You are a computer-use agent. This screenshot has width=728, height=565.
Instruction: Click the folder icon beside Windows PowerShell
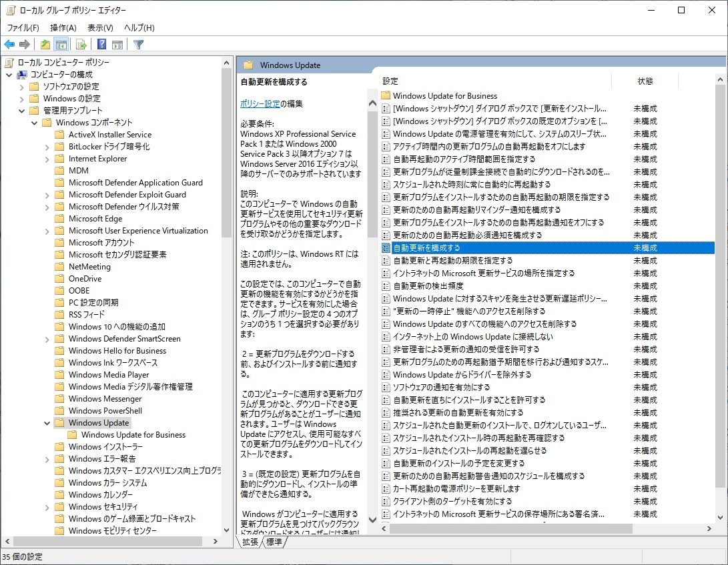point(59,411)
